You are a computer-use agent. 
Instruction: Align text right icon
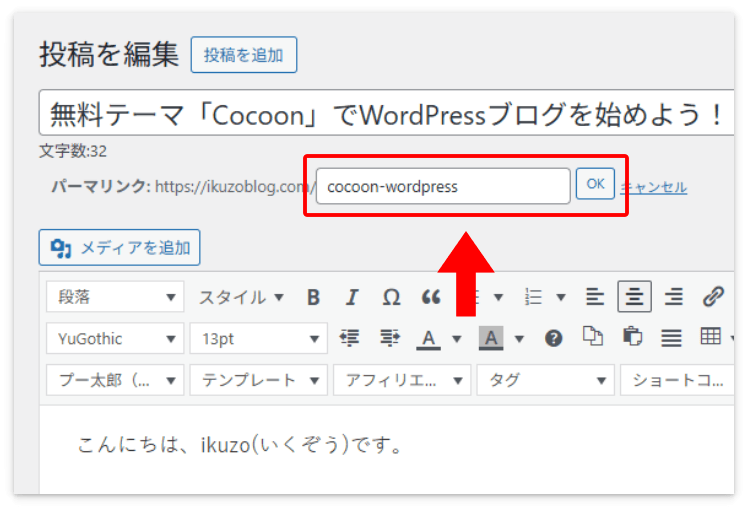click(674, 297)
